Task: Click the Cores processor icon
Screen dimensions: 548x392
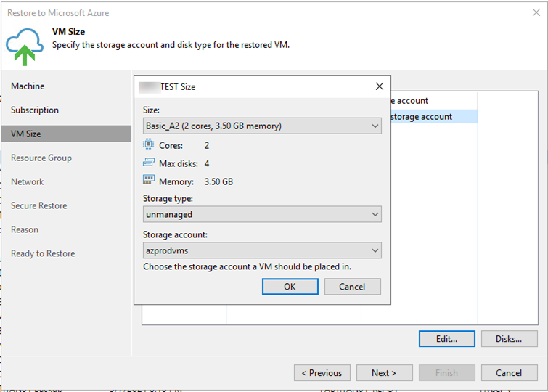Action: click(x=148, y=144)
